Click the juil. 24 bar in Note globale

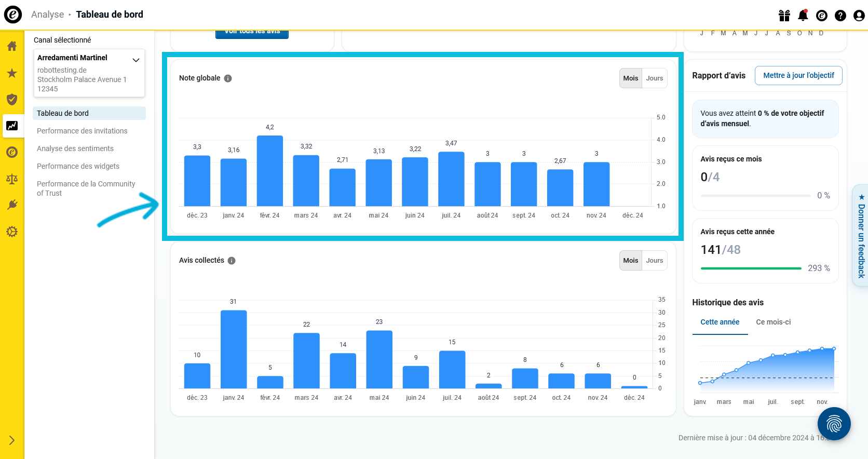(451, 179)
